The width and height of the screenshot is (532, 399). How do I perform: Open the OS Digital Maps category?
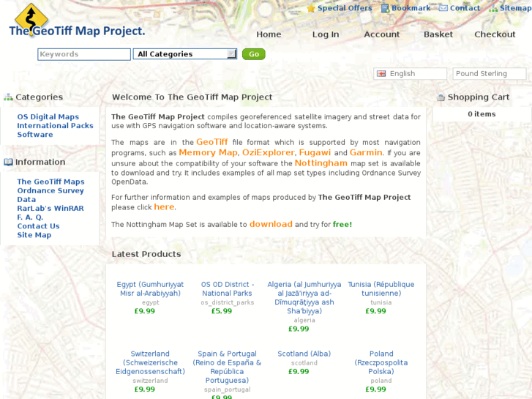(48, 117)
